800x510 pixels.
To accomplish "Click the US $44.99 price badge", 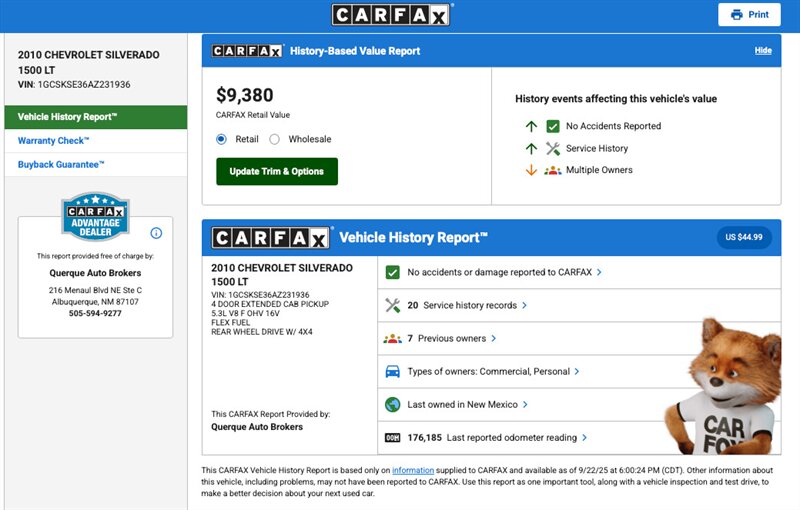I will 744,237.
